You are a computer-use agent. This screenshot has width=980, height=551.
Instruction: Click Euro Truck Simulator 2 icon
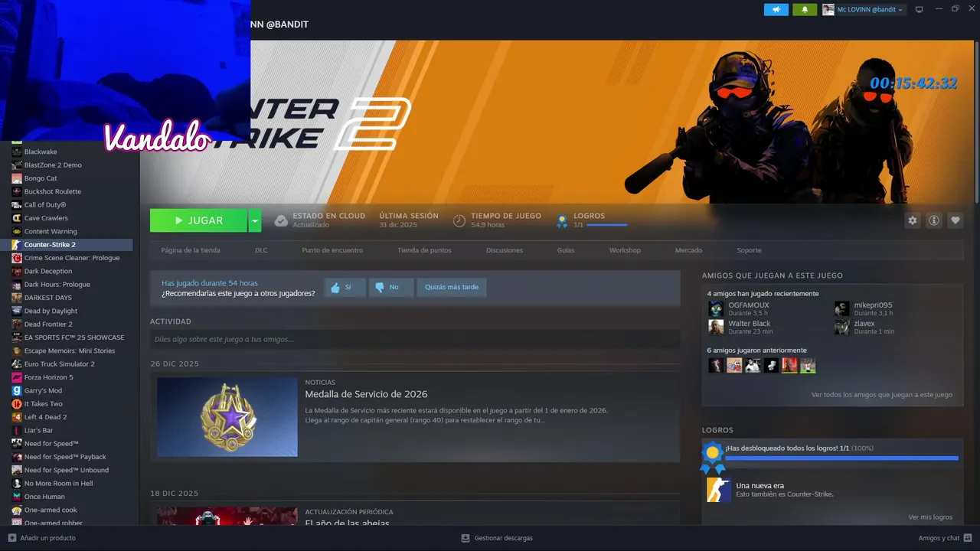[x=17, y=364]
